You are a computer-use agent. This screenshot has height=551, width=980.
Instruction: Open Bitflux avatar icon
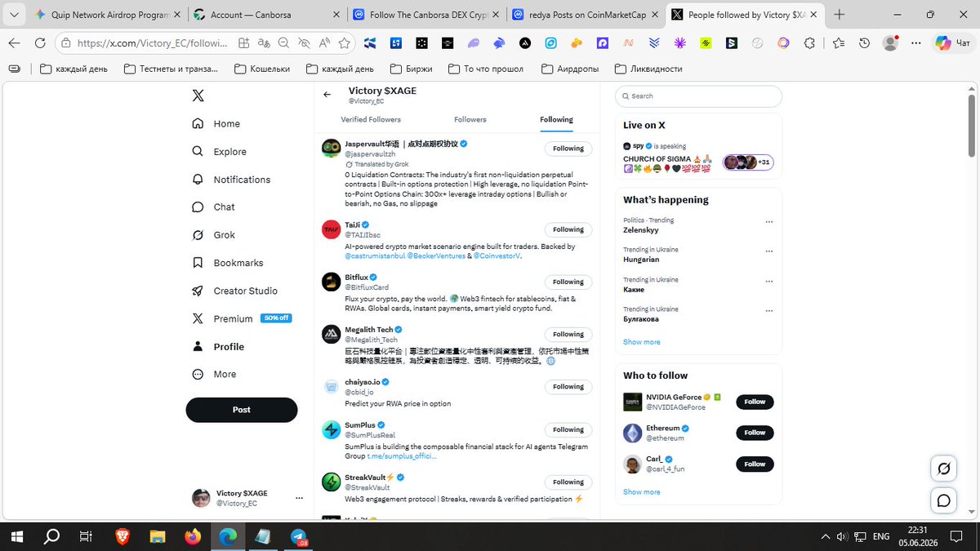pos(331,282)
